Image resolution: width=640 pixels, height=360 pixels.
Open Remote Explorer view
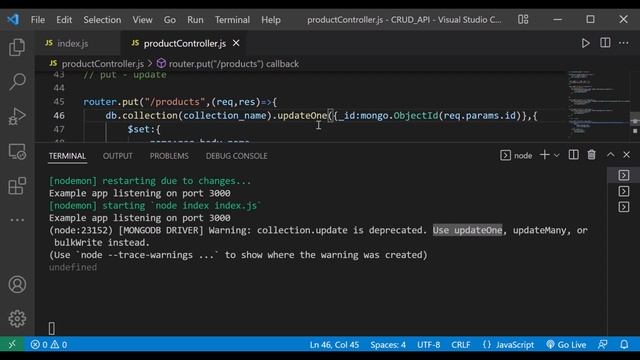pyautogui.click(x=17, y=151)
